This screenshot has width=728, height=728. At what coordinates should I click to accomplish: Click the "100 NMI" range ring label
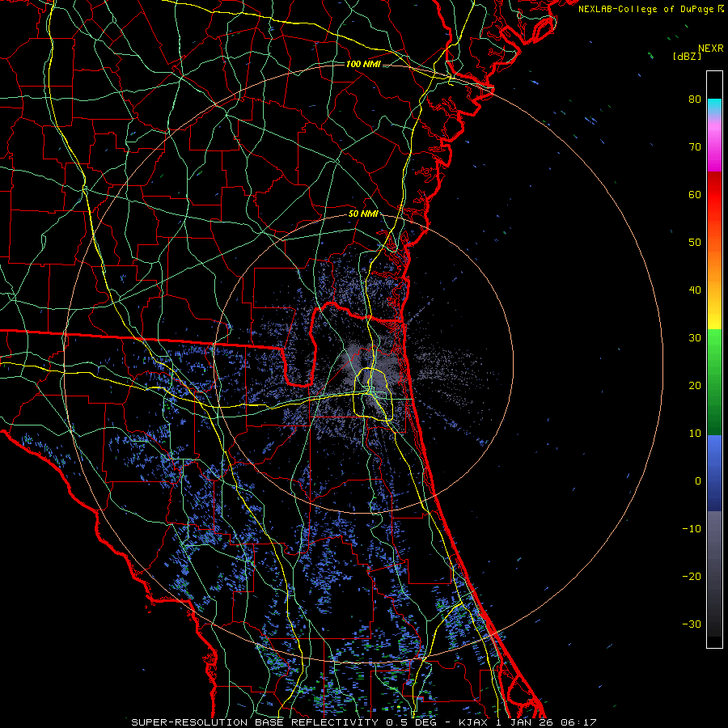[363, 64]
